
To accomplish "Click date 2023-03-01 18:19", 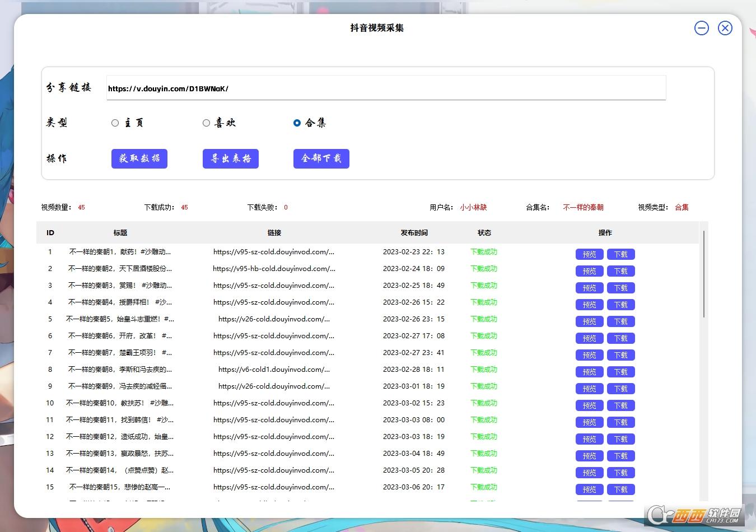I will 414,386.
